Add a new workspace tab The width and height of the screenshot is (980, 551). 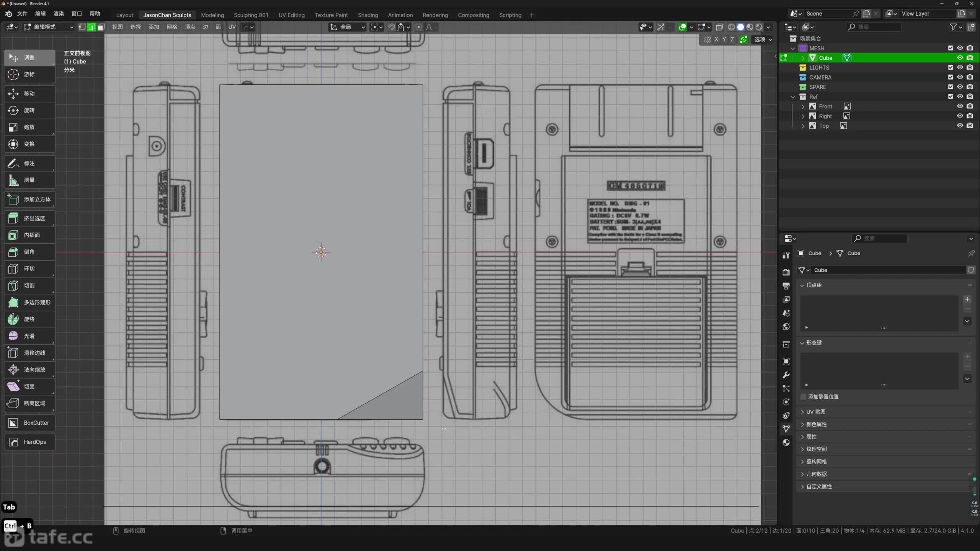(532, 15)
